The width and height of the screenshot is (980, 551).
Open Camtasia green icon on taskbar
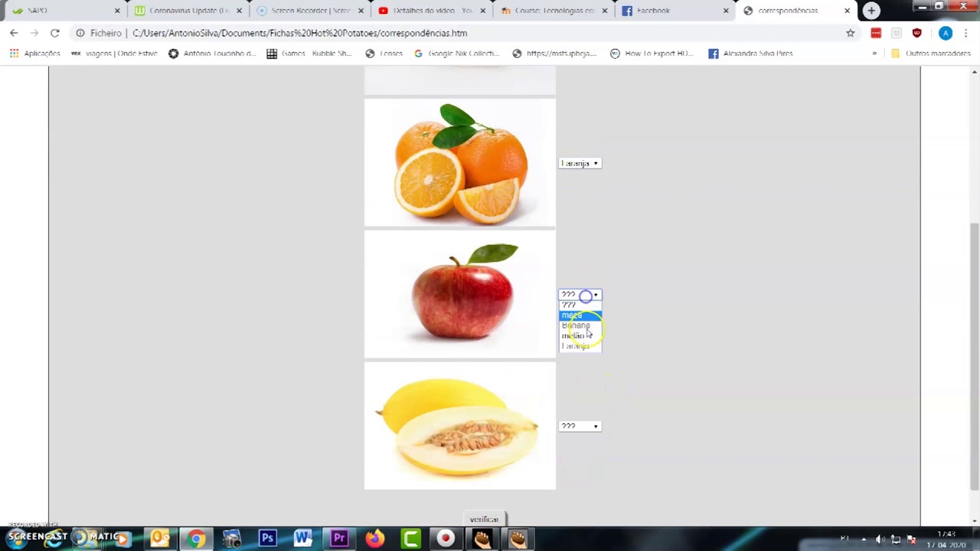(x=410, y=539)
